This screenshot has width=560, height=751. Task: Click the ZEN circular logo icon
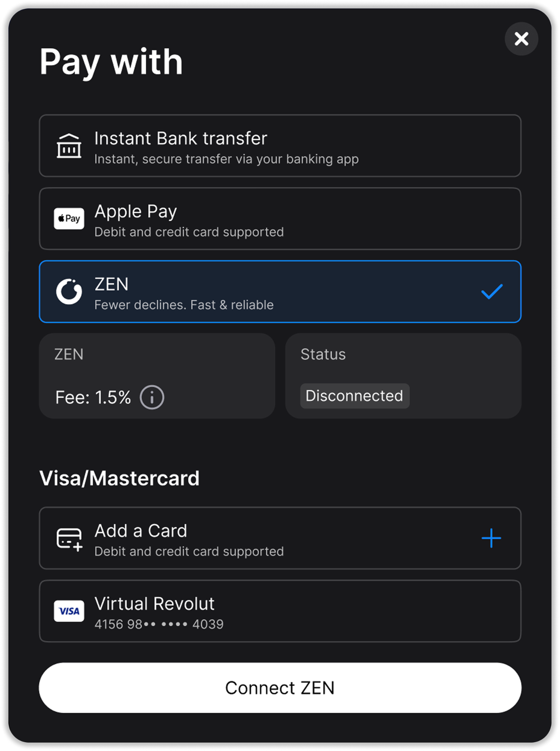(x=69, y=292)
